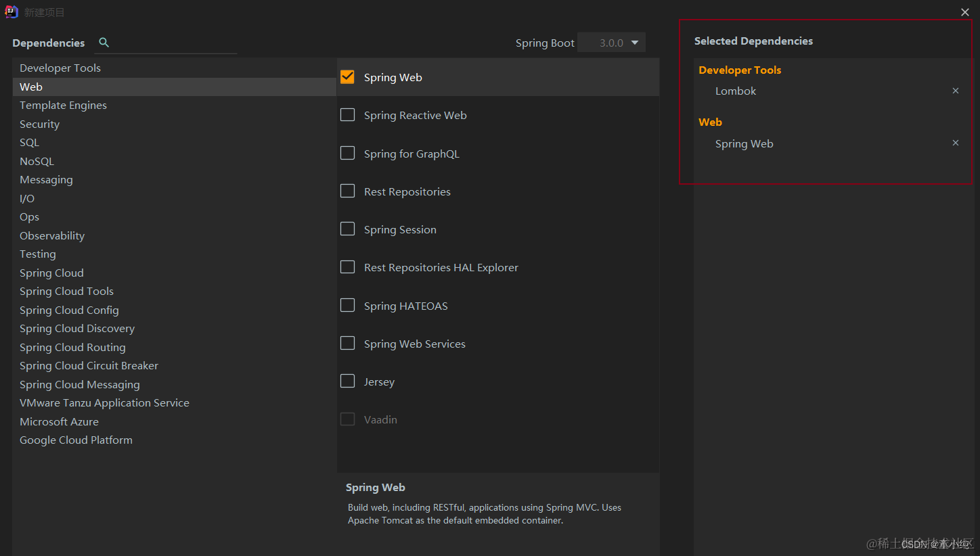
Task: Click the IntelliJ IDEA logo icon
Action: pos(12,11)
